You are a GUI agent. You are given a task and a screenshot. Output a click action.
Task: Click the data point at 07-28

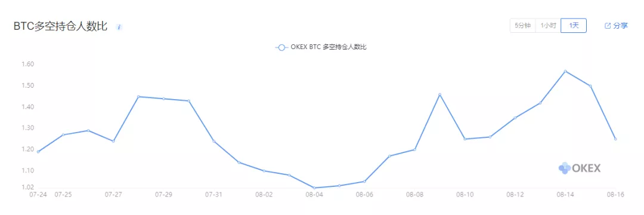(x=138, y=97)
